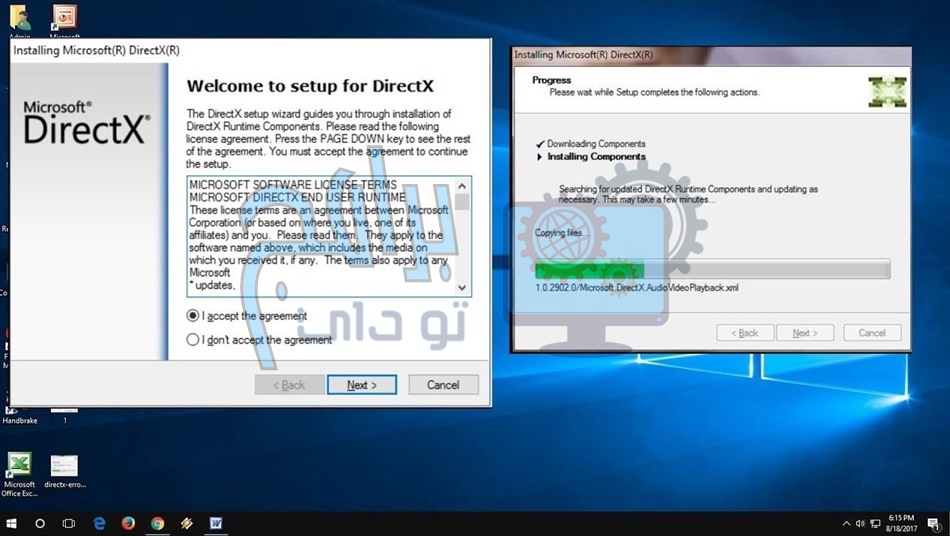The image size is (950, 536).
Task: Cancel the DirectX setup welcome dialog
Action: click(443, 385)
